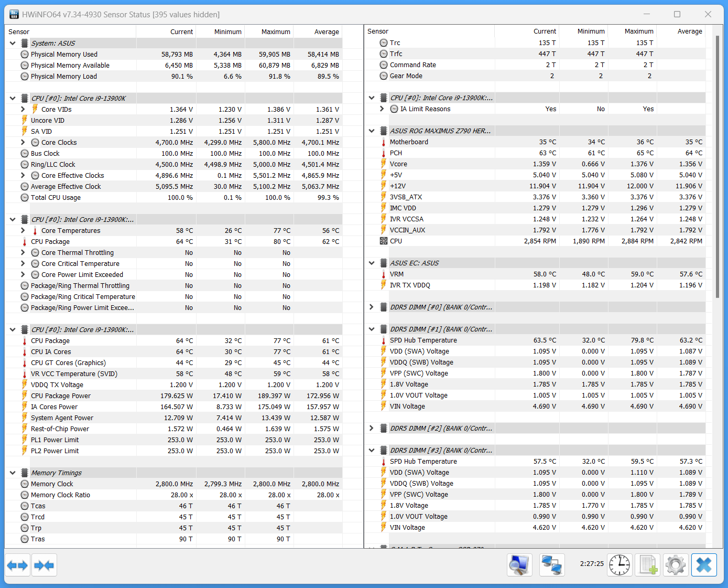Click the Uncore VID lightning icon
Image resolution: width=728 pixels, height=588 pixels.
[25, 121]
